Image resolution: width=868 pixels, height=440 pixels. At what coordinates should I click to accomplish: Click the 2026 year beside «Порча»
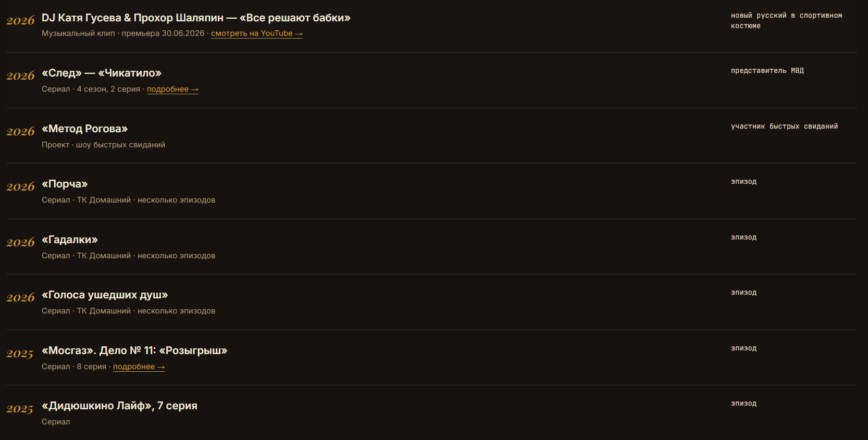click(x=20, y=187)
